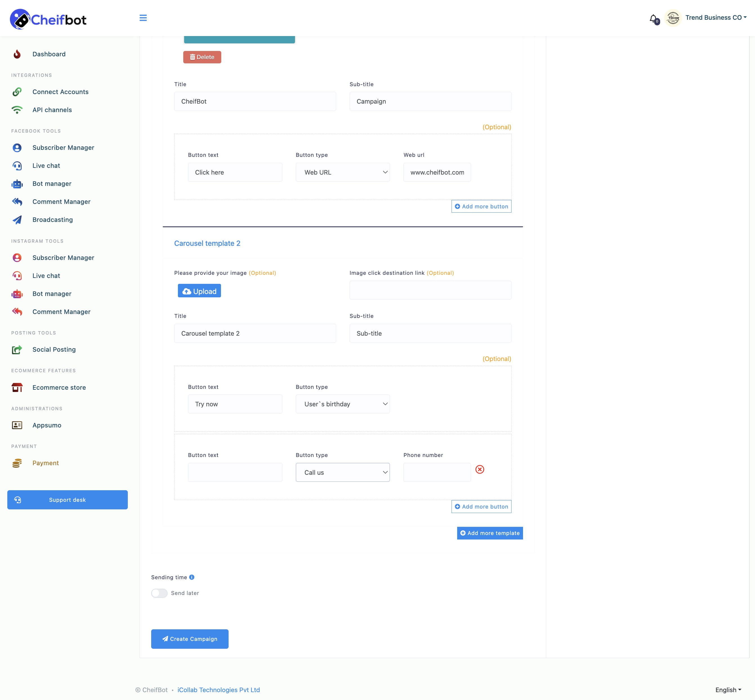Click the hamburger menu icon
This screenshot has width=755, height=700.
tap(143, 18)
